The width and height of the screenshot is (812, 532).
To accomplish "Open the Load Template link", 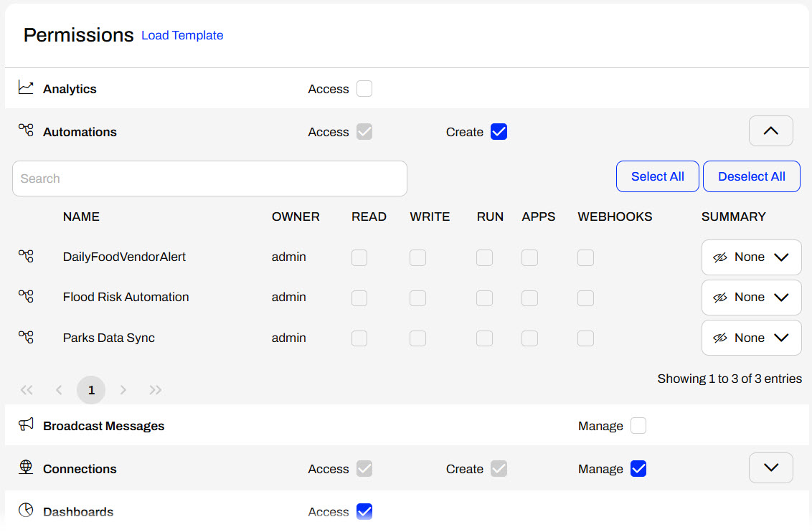I will pos(182,35).
